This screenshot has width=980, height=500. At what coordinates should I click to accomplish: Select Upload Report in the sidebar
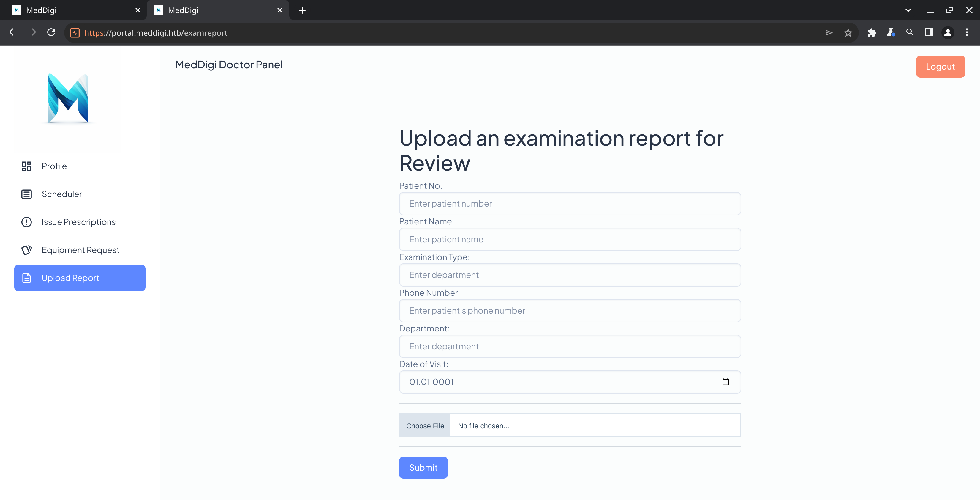coord(80,278)
